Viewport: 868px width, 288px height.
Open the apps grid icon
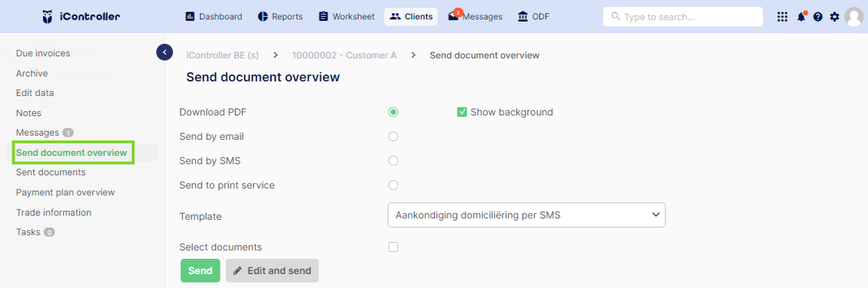tap(783, 17)
